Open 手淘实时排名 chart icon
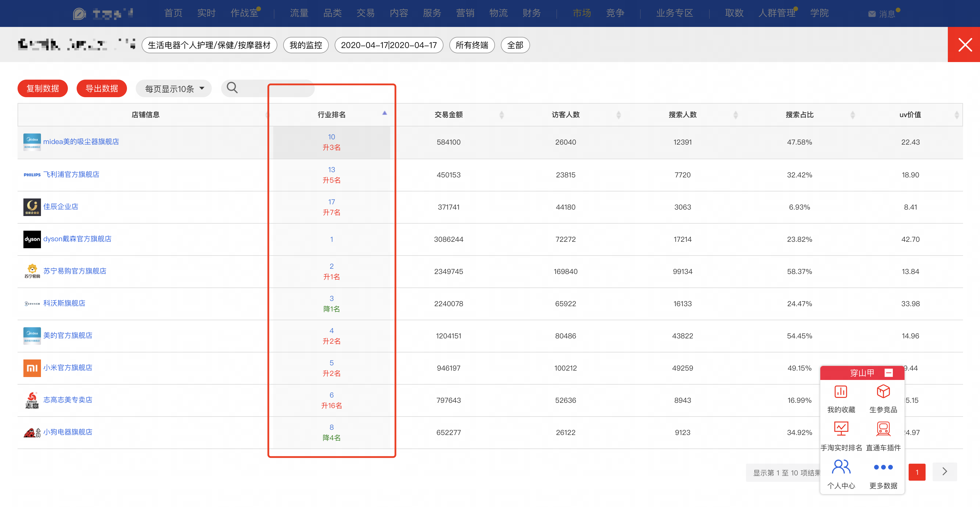Image resolution: width=980 pixels, height=507 pixels. tap(841, 429)
